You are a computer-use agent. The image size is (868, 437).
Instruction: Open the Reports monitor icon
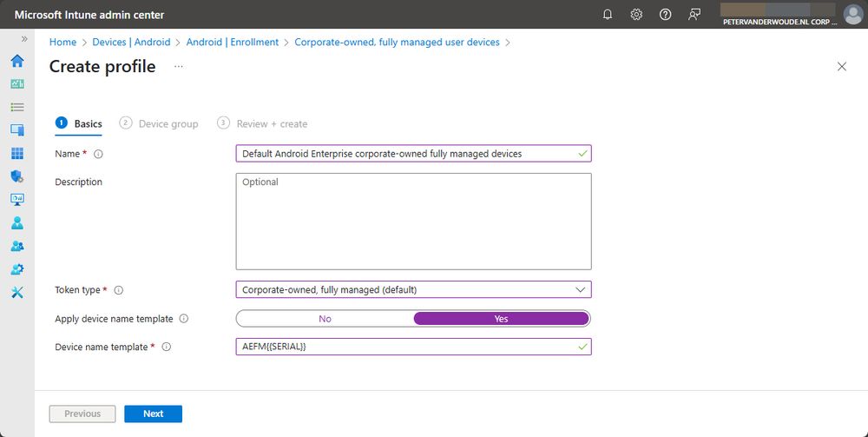coord(17,200)
